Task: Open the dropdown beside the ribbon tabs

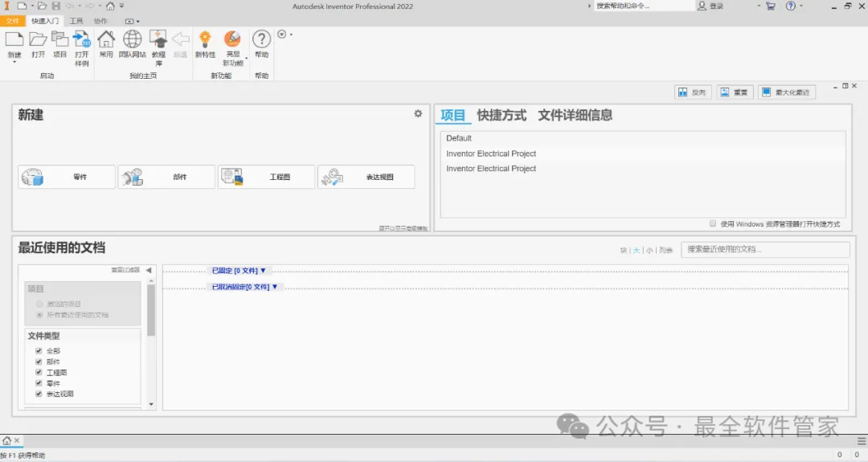Action: tap(132, 21)
